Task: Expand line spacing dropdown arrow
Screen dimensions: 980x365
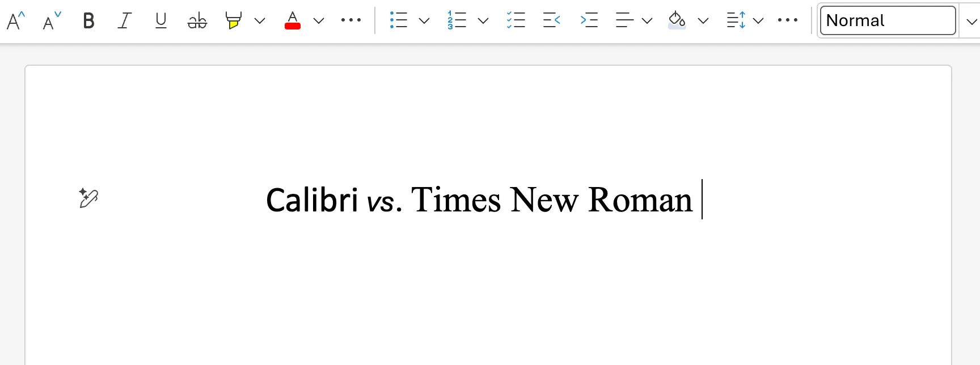Action: coord(758,21)
